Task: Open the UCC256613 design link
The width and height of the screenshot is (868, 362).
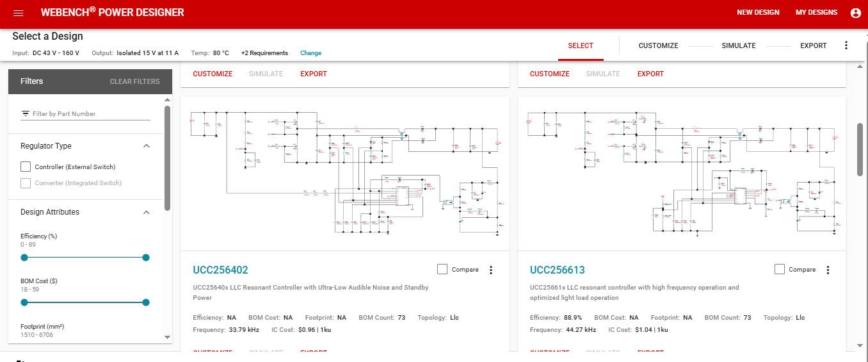Action: pos(557,270)
